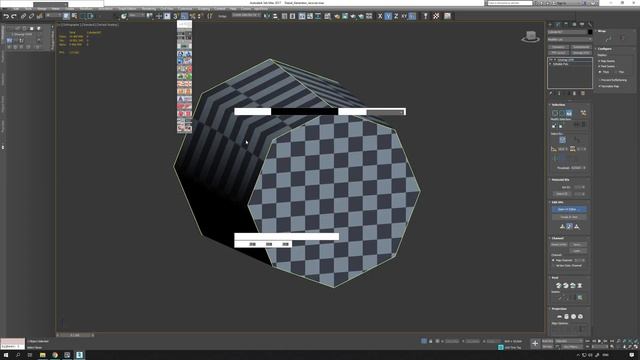The height and width of the screenshot is (360, 640).
Task: Open the Edit menu
Action: click(16, 9)
